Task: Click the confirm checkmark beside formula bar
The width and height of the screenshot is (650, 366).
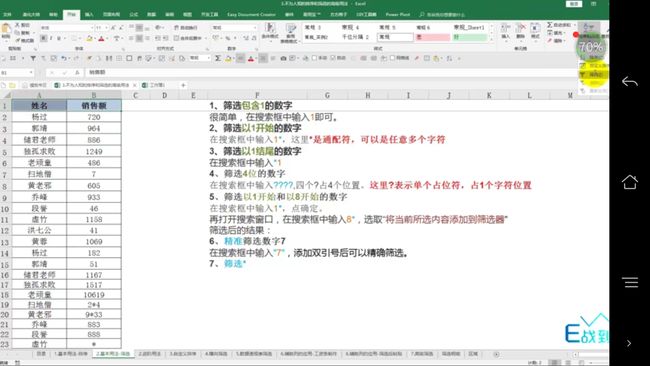Action: (64, 73)
